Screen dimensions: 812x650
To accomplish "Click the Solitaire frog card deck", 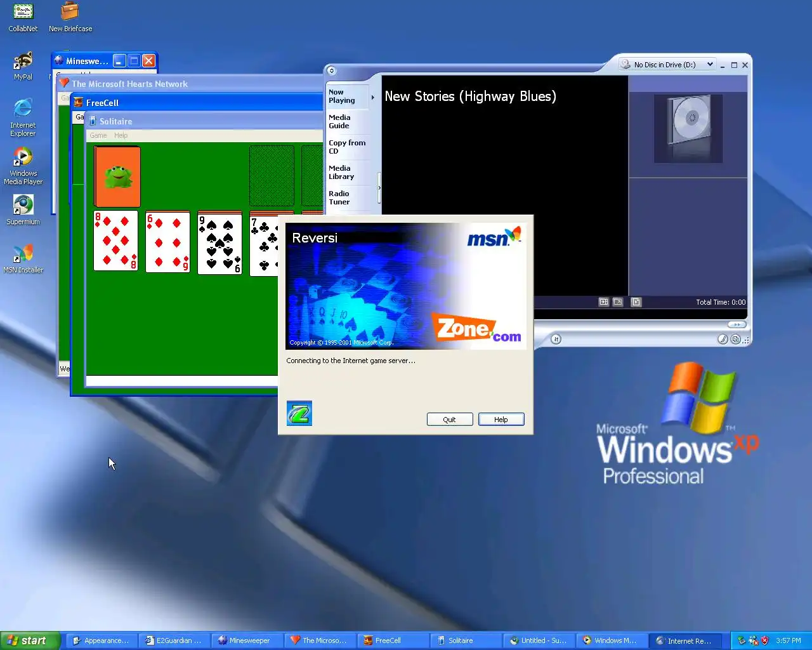I will (117, 176).
